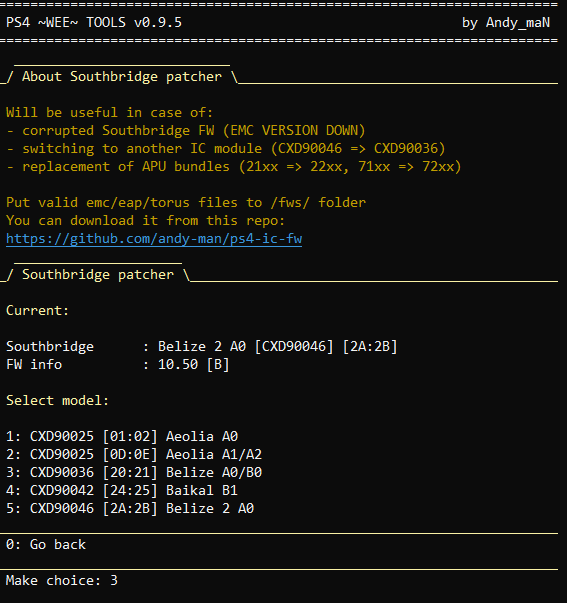This screenshot has width=567, height=603.
Task: Open the github.com/andy-man/ps4-ic-fw link
Action: (154, 239)
